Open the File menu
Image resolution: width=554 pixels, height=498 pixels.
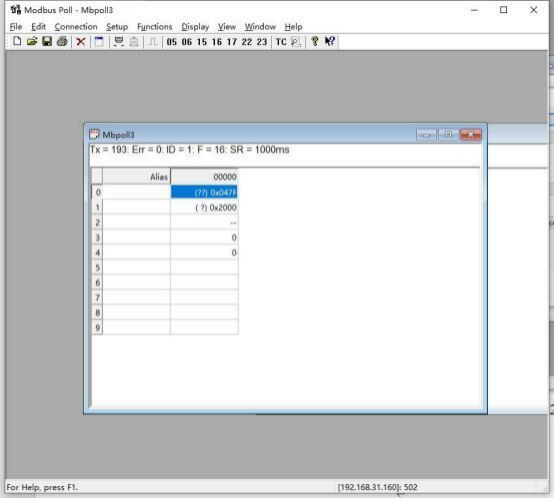tap(16, 26)
